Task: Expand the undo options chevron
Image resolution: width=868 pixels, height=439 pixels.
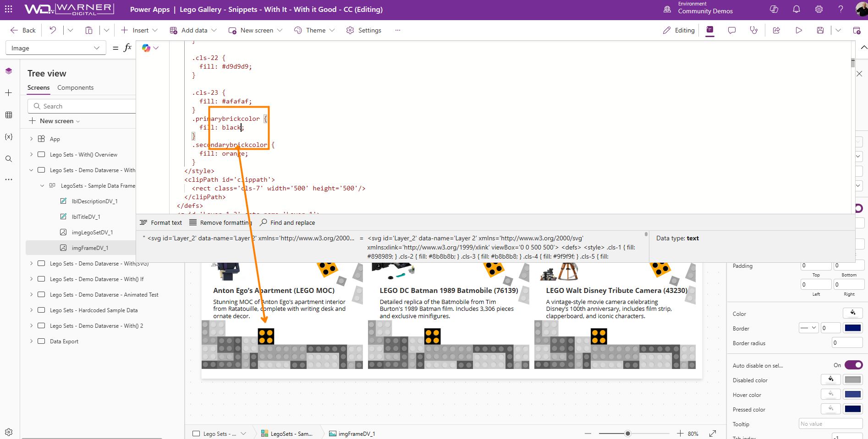Action: (x=70, y=30)
